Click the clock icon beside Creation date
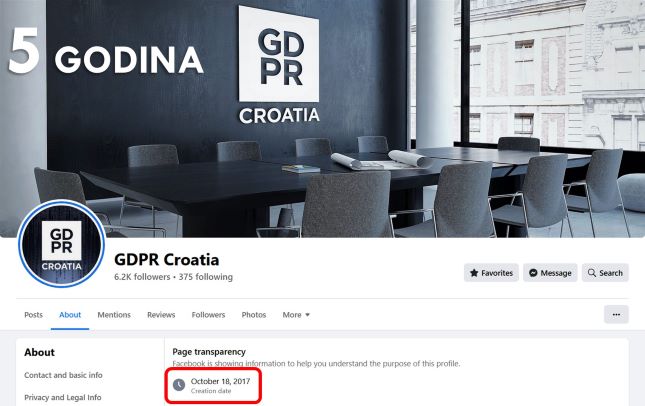Screen dimensions: 645x406 pyautogui.click(x=179, y=385)
